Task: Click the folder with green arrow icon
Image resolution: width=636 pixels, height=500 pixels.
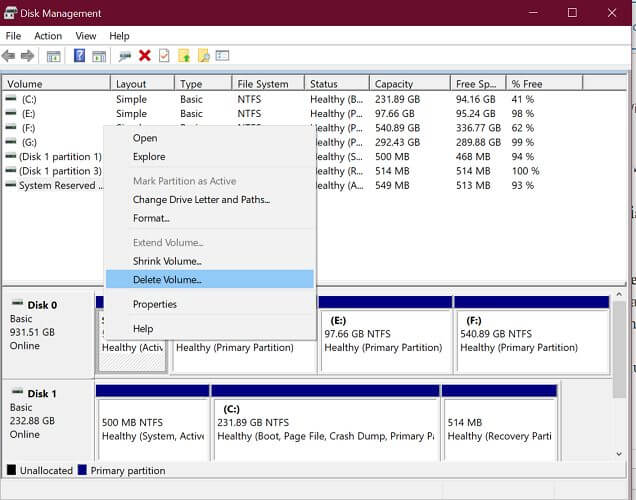Action: [184, 56]
